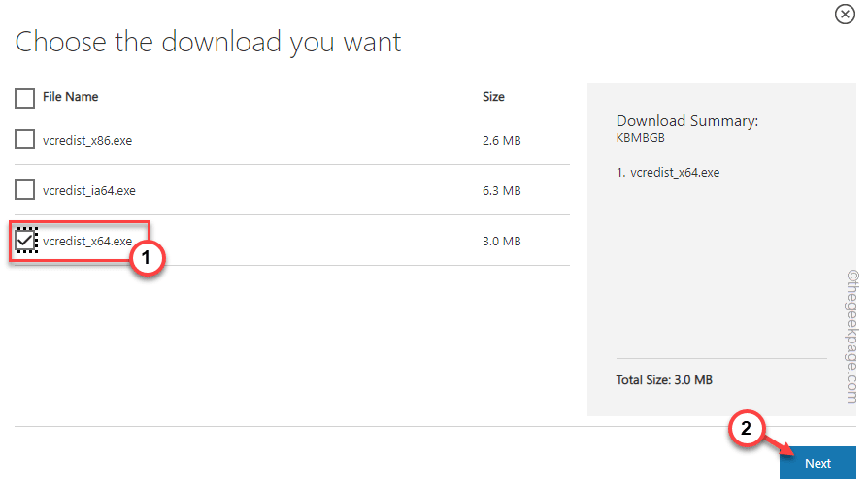Enable the vcredist_ia64.exe checkbox

pos(24,190)
